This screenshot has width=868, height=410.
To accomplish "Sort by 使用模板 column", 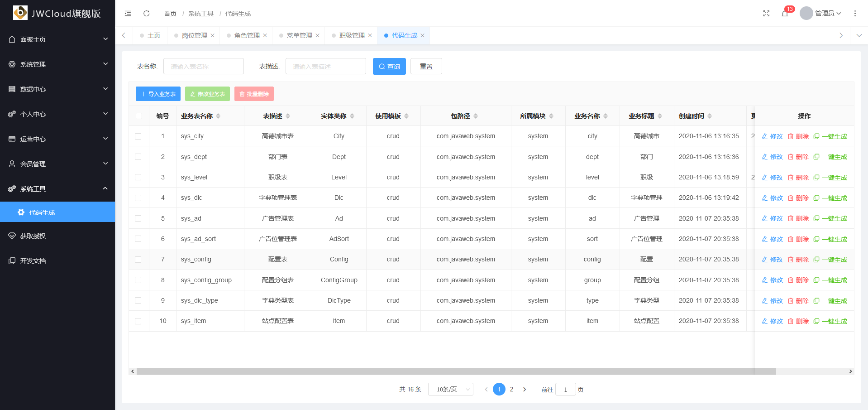I will (406, 116).
